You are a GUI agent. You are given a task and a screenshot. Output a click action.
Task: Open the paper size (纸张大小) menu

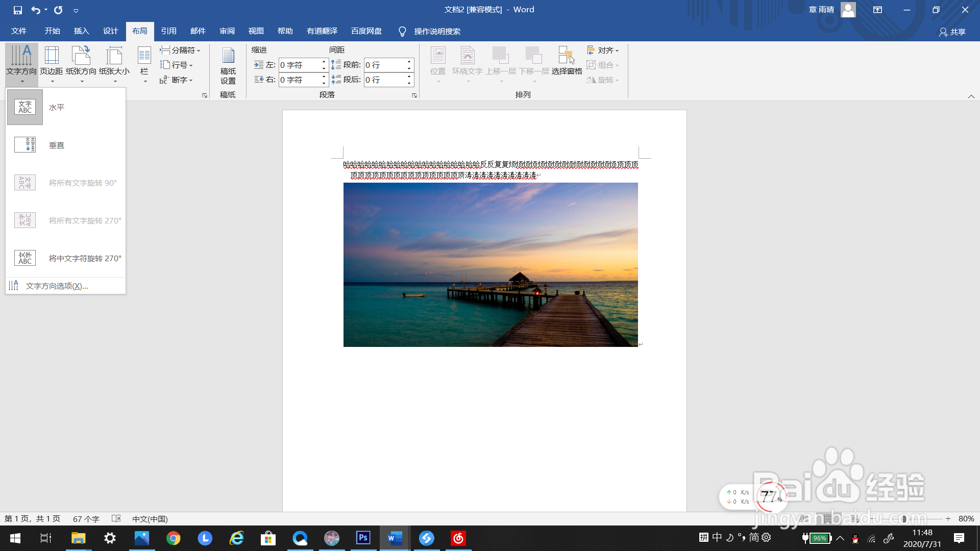(x=114, y=65)
